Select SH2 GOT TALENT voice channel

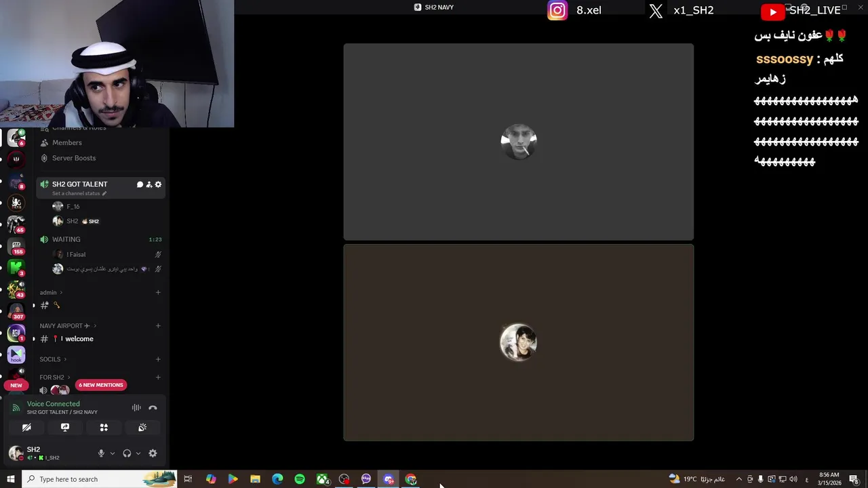tap(79, 184)
